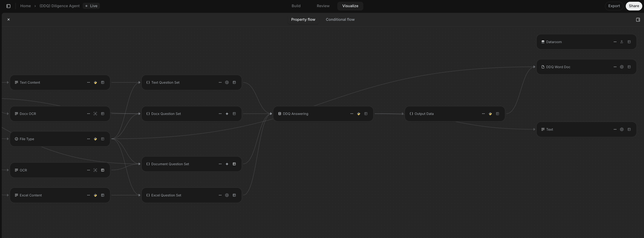644x238 pixels.
Task: Switch to Conditional flow tab
Action: (x=340, y=20)
